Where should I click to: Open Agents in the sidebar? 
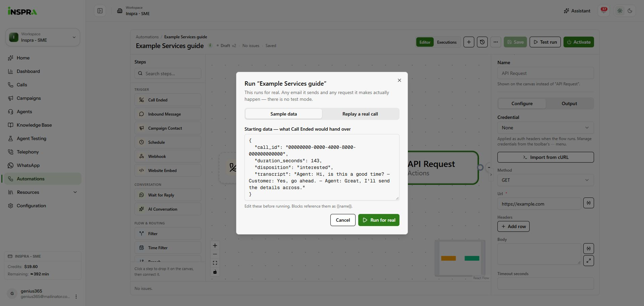pyautogui.click(x=42, y=112)
